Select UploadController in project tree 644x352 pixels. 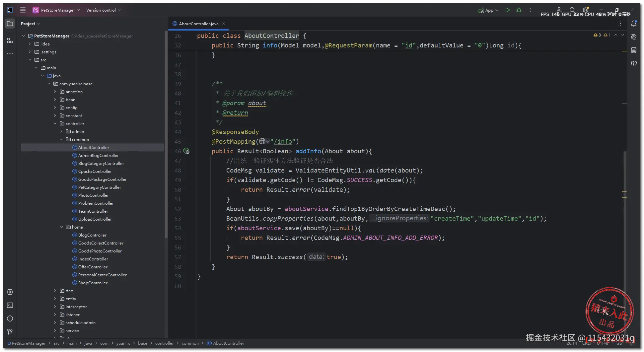click(x=95, y=219)
